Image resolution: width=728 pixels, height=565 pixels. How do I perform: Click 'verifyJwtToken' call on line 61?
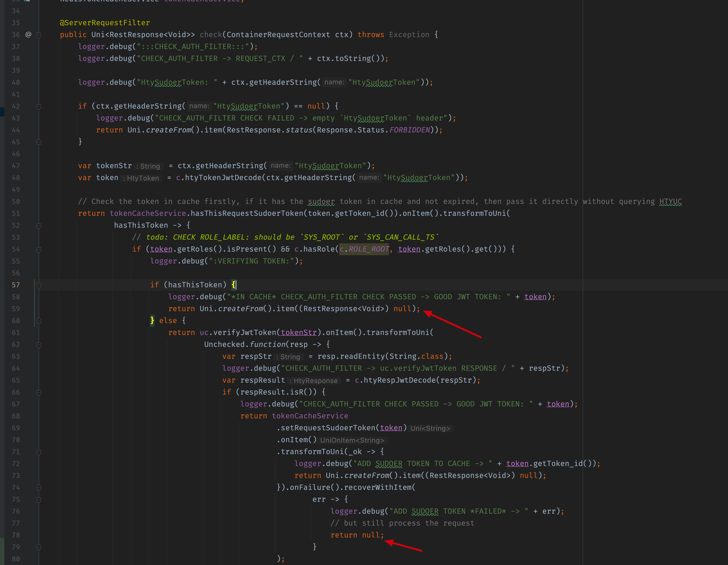coord(245,332)
